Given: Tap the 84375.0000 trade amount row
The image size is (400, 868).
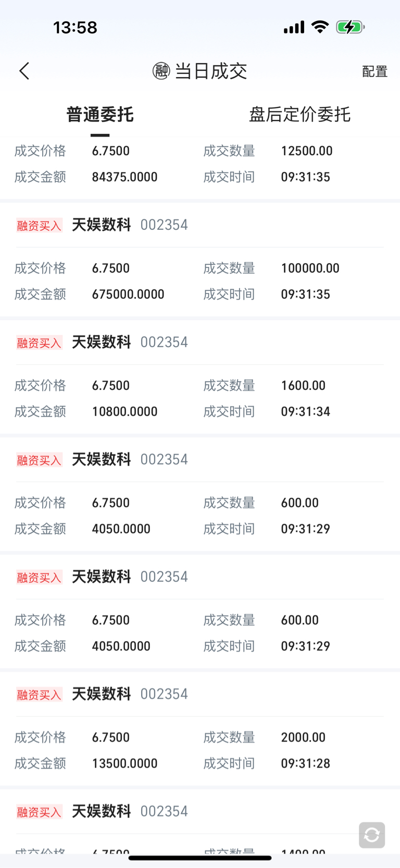Looking at the screenshot, I should pos(124,177).
